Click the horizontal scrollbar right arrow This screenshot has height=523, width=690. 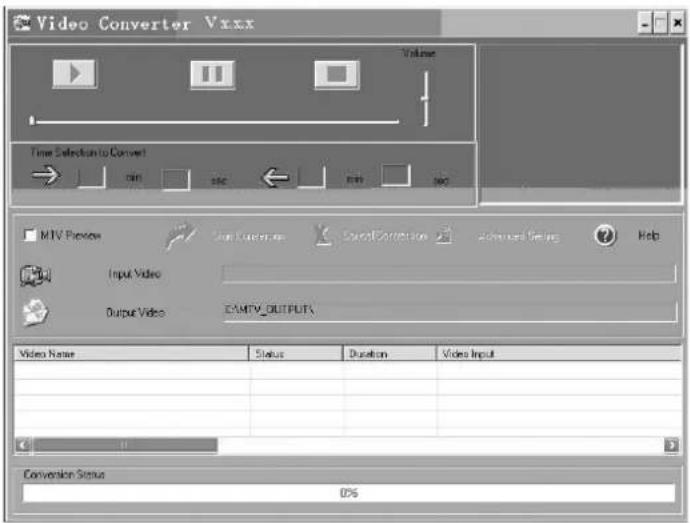671,446
